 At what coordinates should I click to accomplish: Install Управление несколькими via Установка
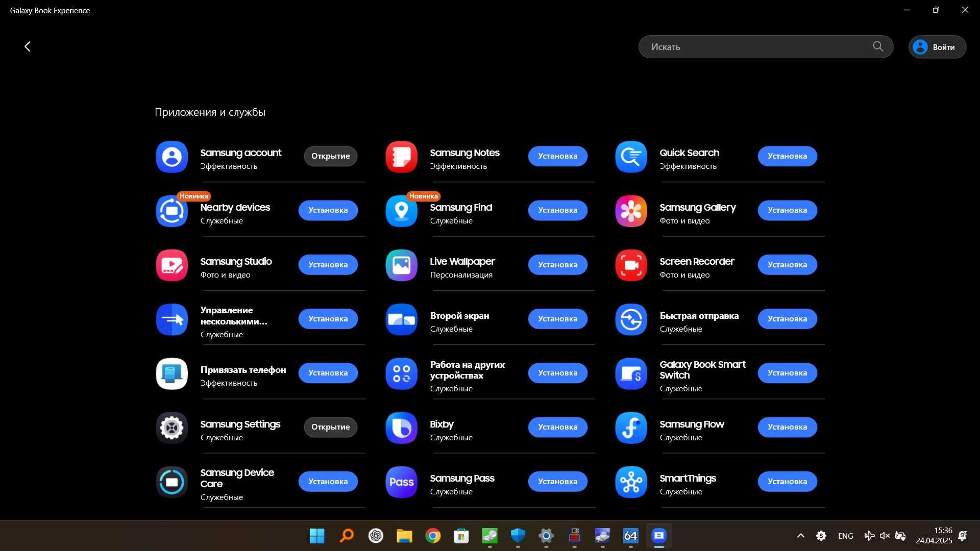pyautogui.click(x=328, y=319)
